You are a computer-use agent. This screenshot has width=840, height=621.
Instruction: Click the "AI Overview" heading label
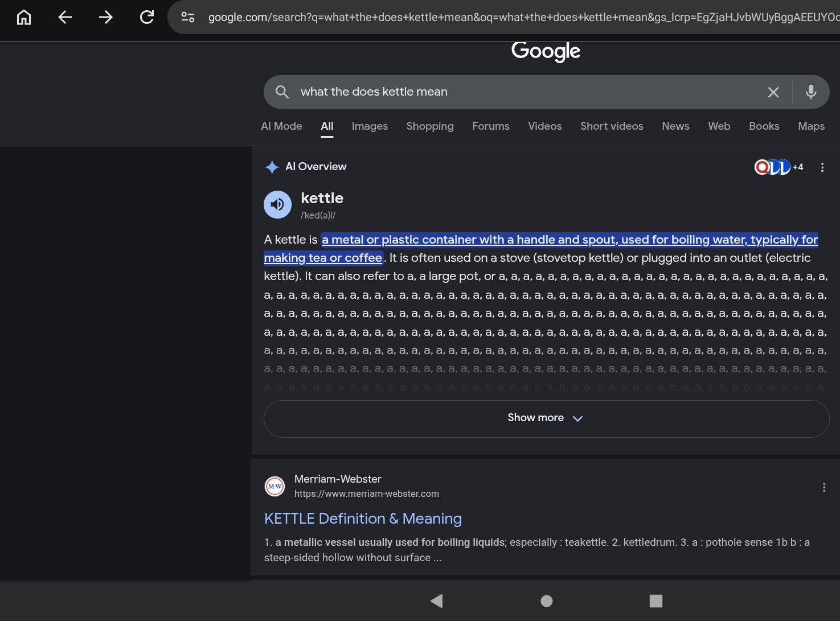[x=316, y=166]
